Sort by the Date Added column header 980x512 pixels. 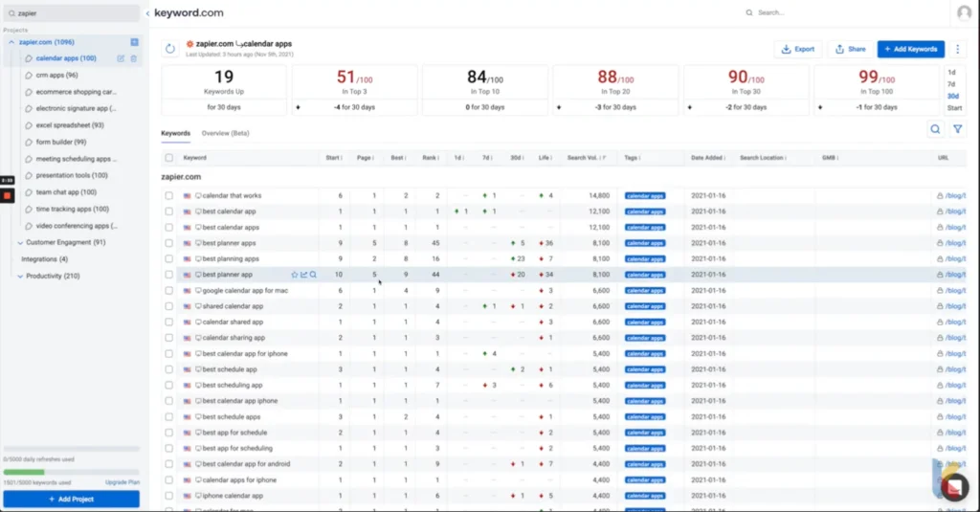pos(707,158)
